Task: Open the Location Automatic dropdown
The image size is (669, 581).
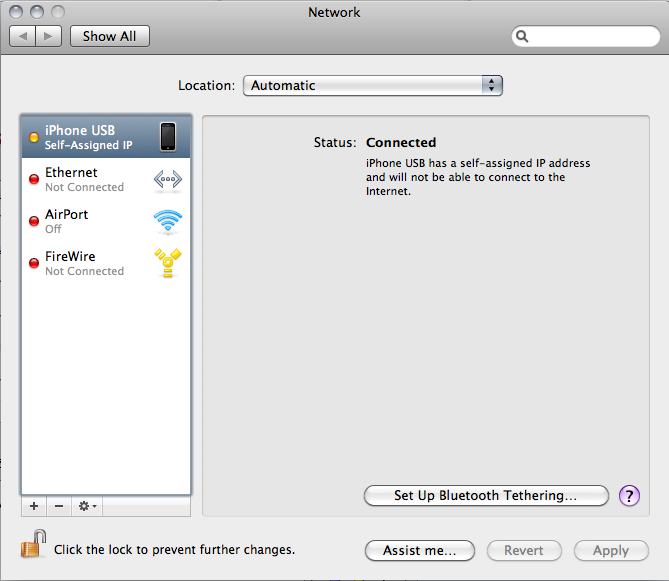Action: click(x=373, y=85)
